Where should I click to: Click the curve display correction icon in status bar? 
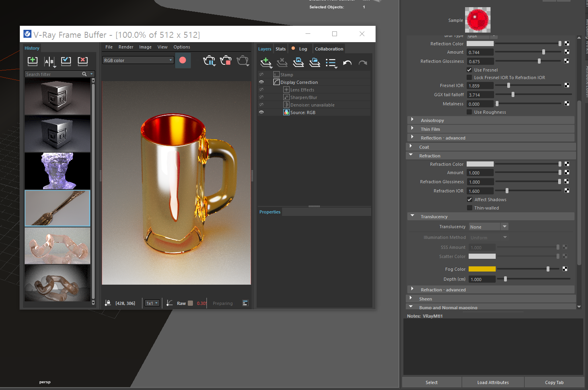point(169,303)
